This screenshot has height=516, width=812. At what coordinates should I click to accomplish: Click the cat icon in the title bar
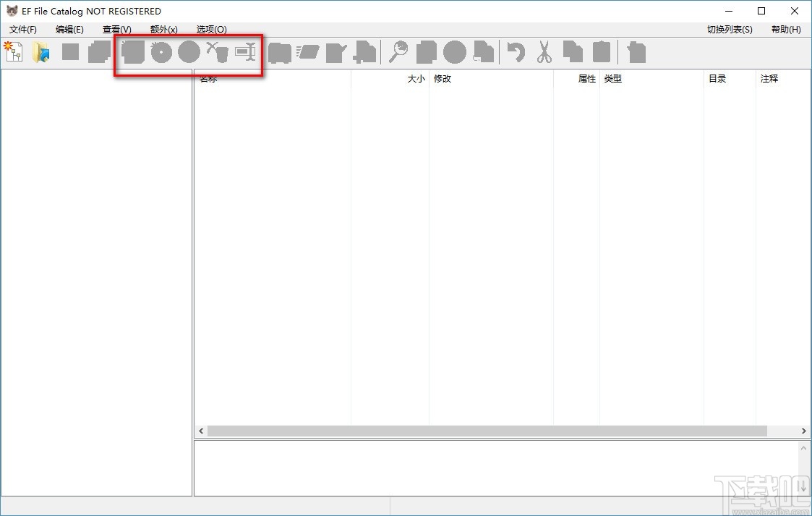pyautogui.click(x=12, y=11)
